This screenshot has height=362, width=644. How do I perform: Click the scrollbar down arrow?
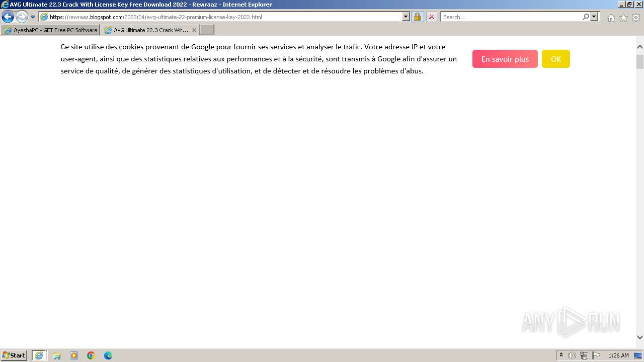point(640,337)
